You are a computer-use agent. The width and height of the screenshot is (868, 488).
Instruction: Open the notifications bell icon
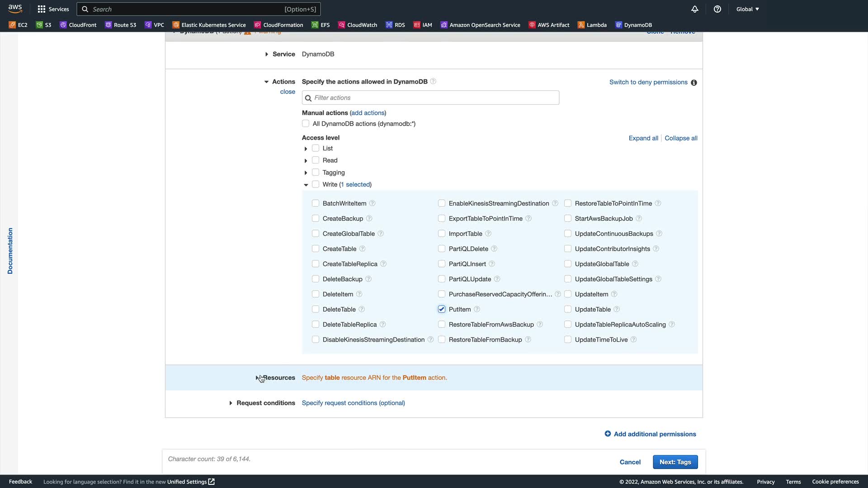[695, 9]
